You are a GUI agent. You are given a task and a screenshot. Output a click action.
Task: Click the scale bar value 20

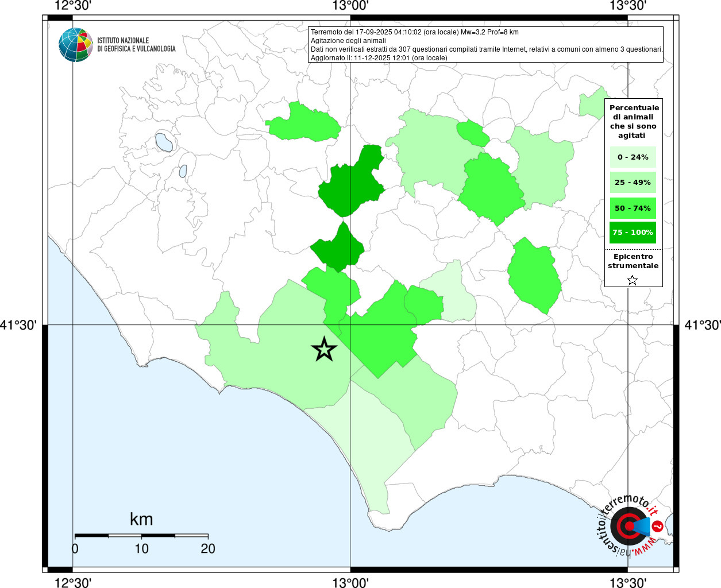click(208, 548)
